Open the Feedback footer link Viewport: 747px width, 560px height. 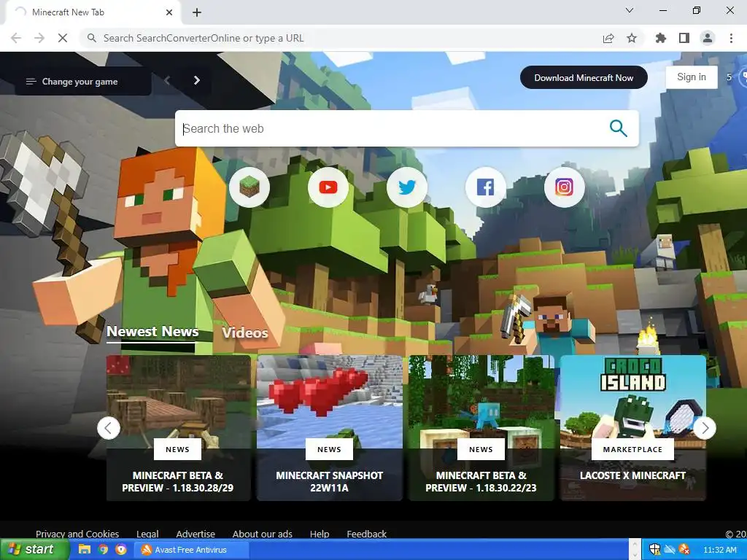tap(366, 534)
